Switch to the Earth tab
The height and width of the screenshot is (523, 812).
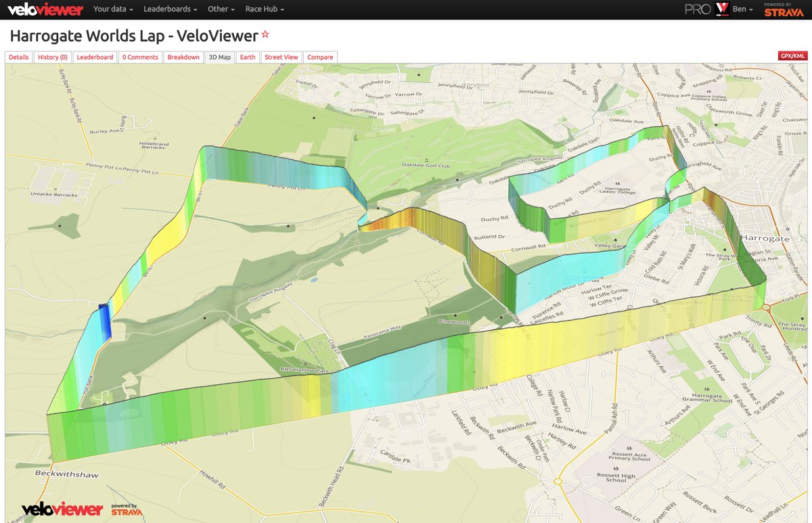[x=248, y=58]
